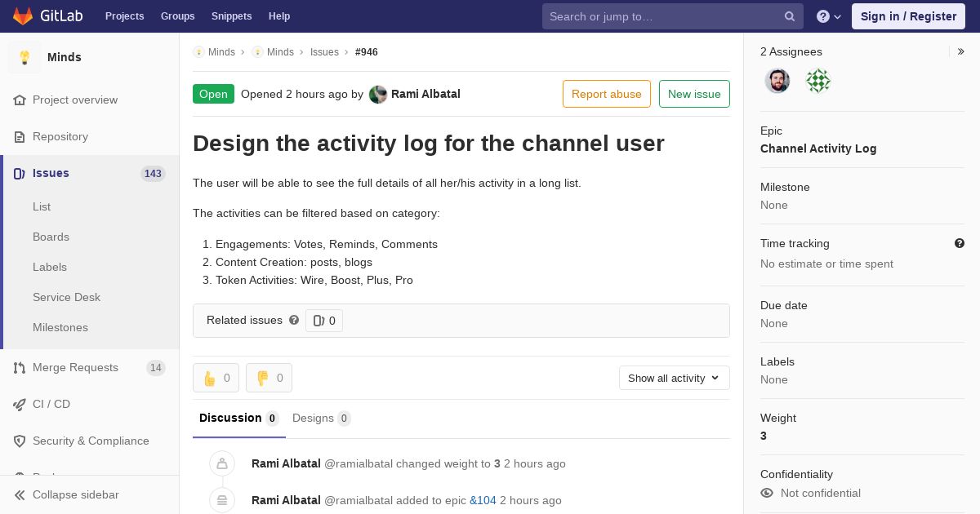Switch to the Designs tab
The width and height of the screenshot is (980, 514).
click(321, 419)
